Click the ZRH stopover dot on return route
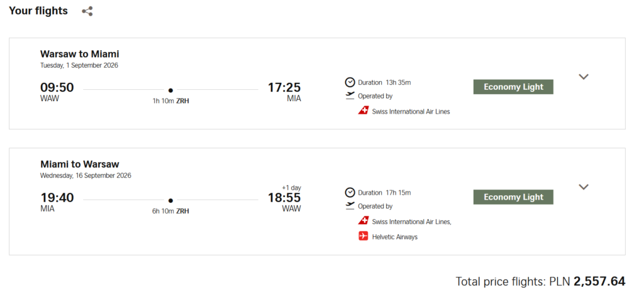Viewport: 644px width, 297px height. [170, 200]
